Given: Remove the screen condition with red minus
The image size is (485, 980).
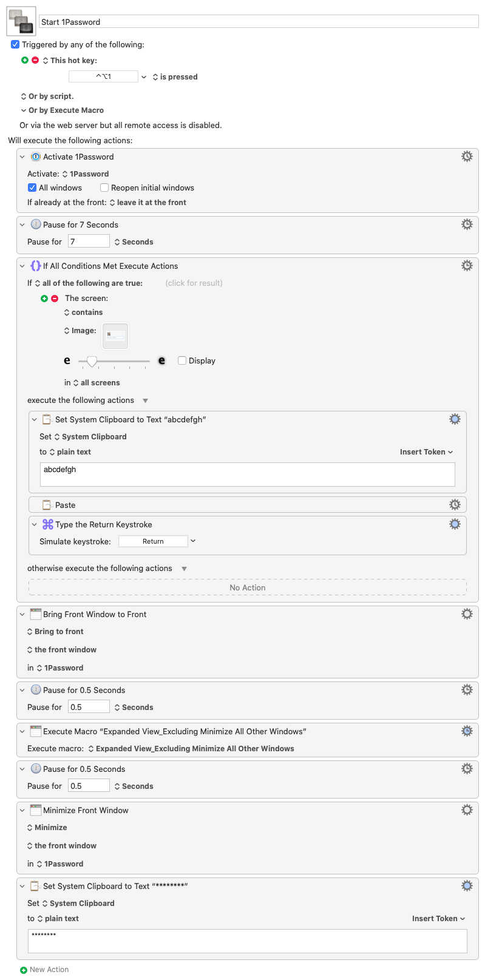Looking at the screenshot, I should pos(55,299).
